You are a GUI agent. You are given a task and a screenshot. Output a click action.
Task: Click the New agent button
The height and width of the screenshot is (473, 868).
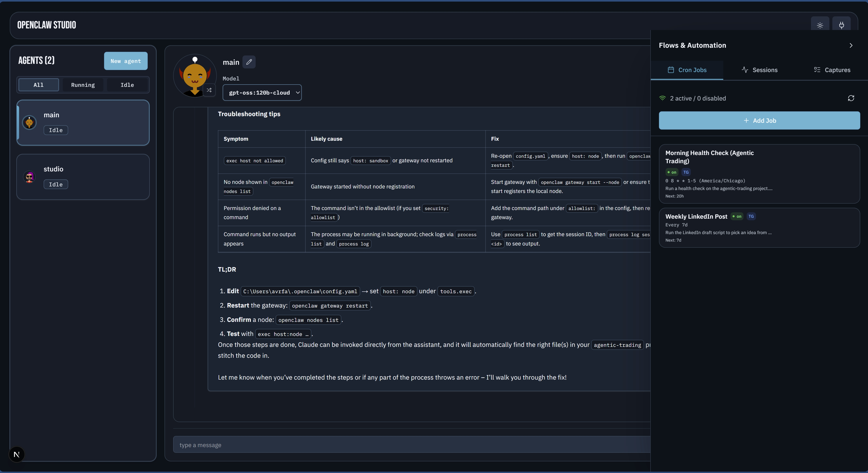(126, 61)
